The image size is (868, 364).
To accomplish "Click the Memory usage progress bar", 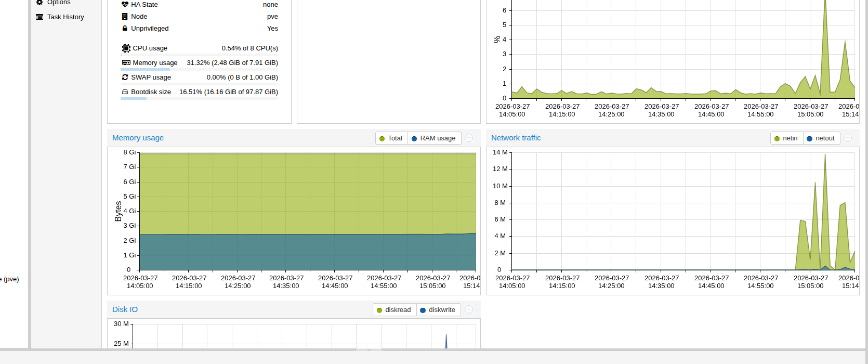I will [x=200, y=69].
